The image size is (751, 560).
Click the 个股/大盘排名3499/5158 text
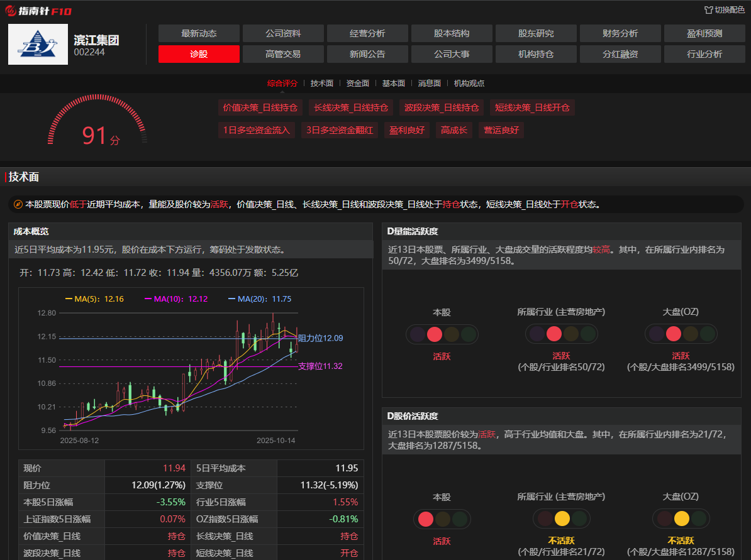(681, 367)
